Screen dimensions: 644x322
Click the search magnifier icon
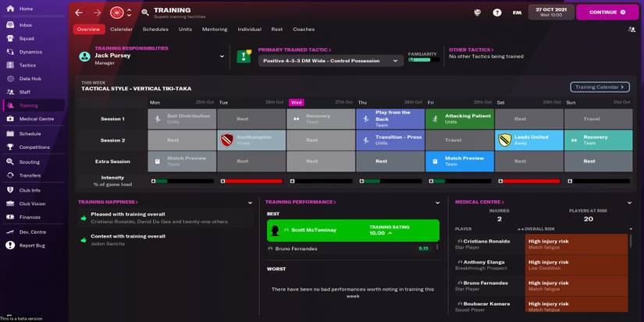click(x=145, y=12)
